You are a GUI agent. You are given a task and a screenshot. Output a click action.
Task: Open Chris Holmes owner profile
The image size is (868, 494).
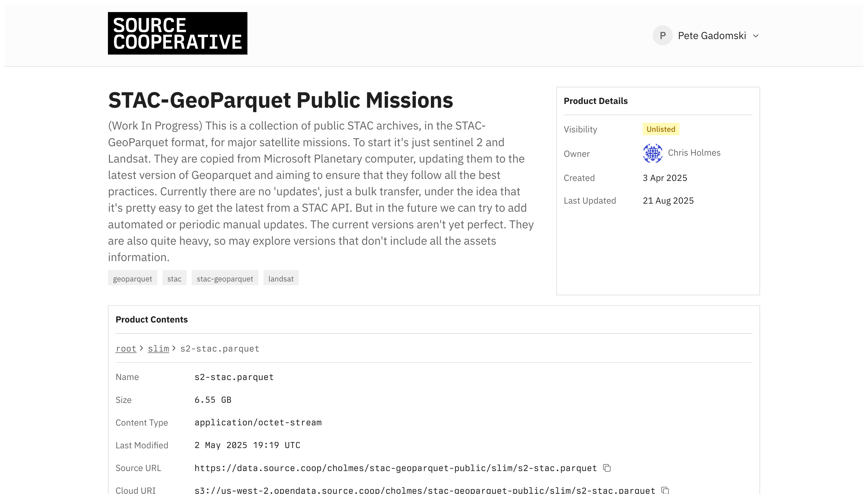(x=694, y=153)
